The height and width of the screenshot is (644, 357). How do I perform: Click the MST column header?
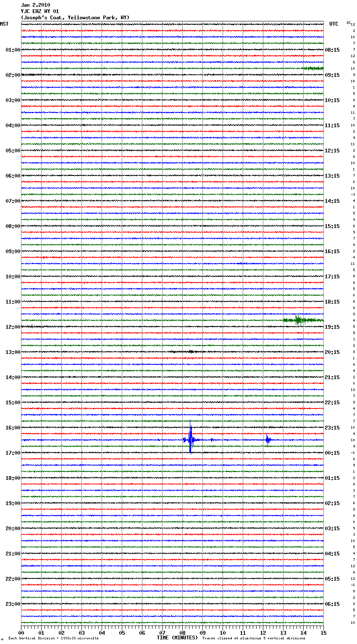pos(4,24)
